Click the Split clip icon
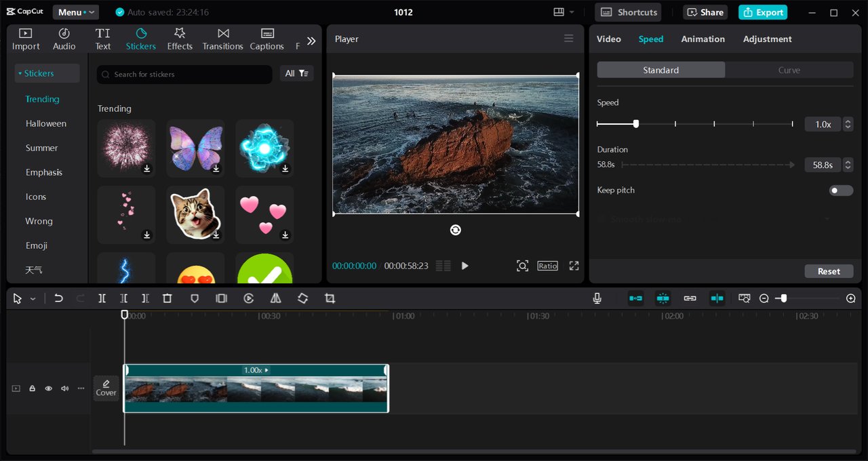The width and height of the screenshot is (868, 461). click(102, 298)
